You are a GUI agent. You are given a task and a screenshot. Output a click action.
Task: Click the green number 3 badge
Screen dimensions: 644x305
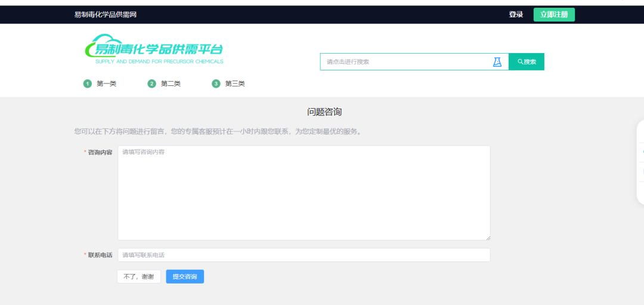pos(216,84)
